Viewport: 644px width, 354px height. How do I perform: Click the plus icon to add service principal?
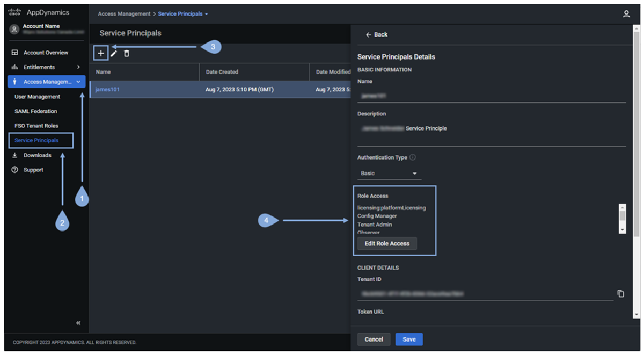click(101, 53)
